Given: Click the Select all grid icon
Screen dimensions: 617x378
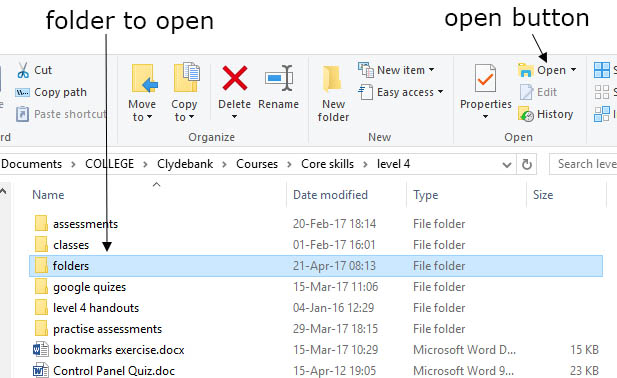Looking at the screenshot, I should 602,70.
